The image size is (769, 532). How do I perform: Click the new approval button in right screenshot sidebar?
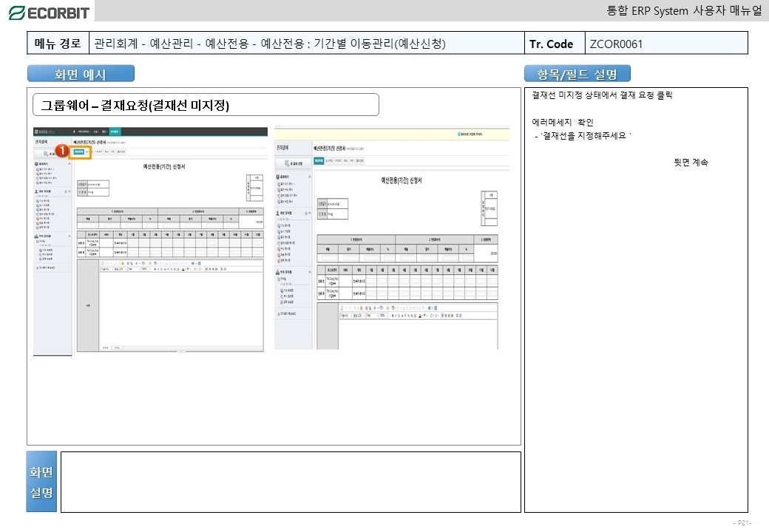pos(294,163)
